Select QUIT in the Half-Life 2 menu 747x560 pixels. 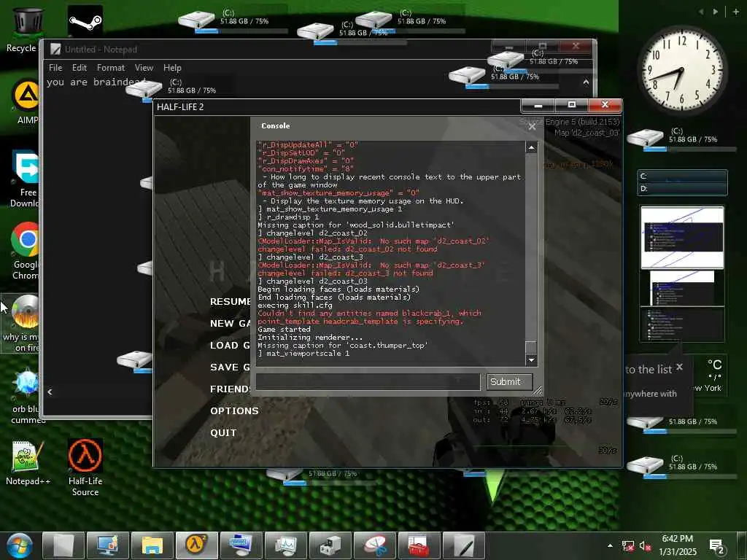pyautogui.click(x=223, y=433)
